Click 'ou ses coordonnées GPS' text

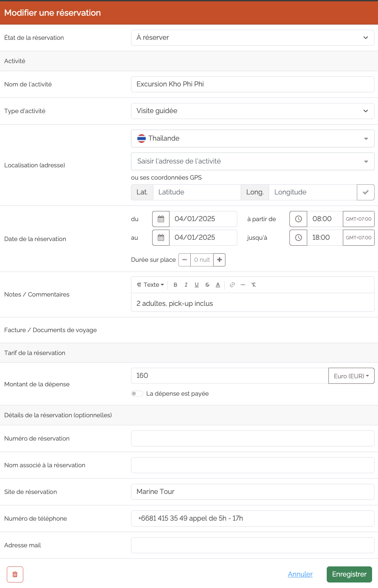(166, 178)
